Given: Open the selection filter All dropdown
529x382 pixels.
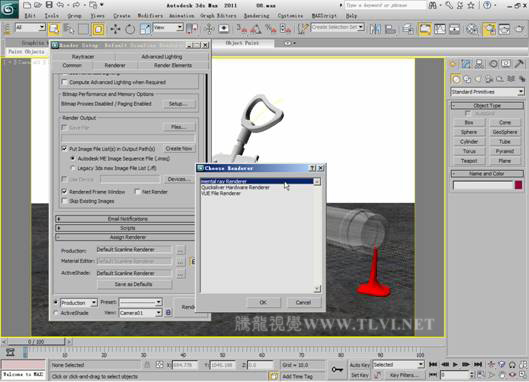Looking at the screenshot, I should tap(30, 28).
